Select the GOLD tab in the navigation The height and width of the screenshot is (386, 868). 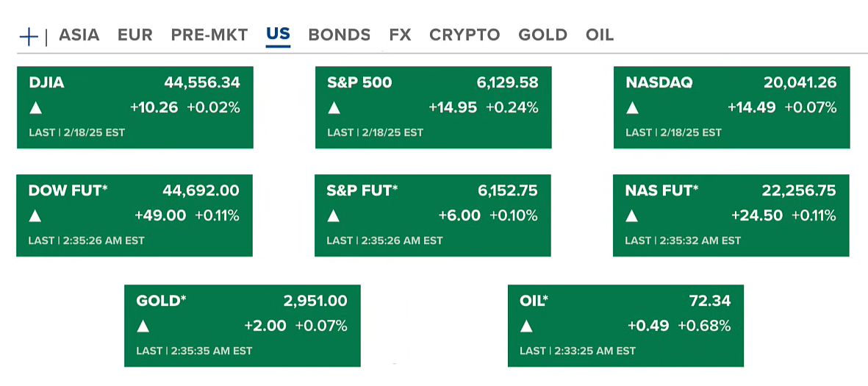542,35
